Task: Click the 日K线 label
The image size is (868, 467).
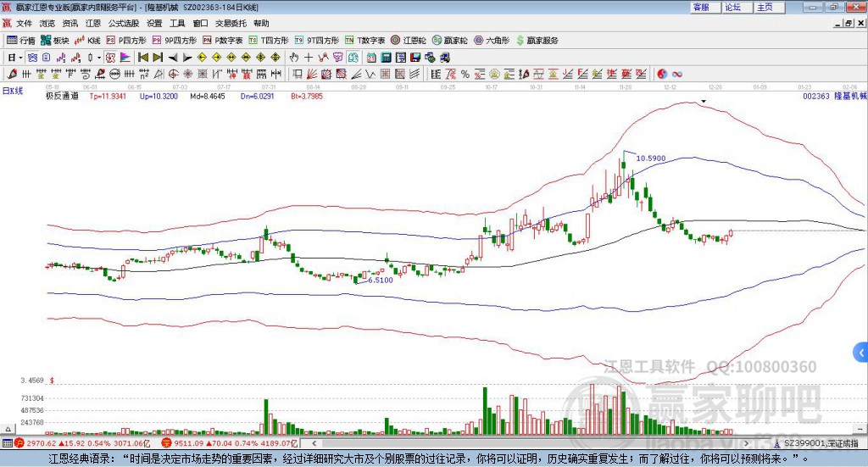Action: click(x=13, y=92)
